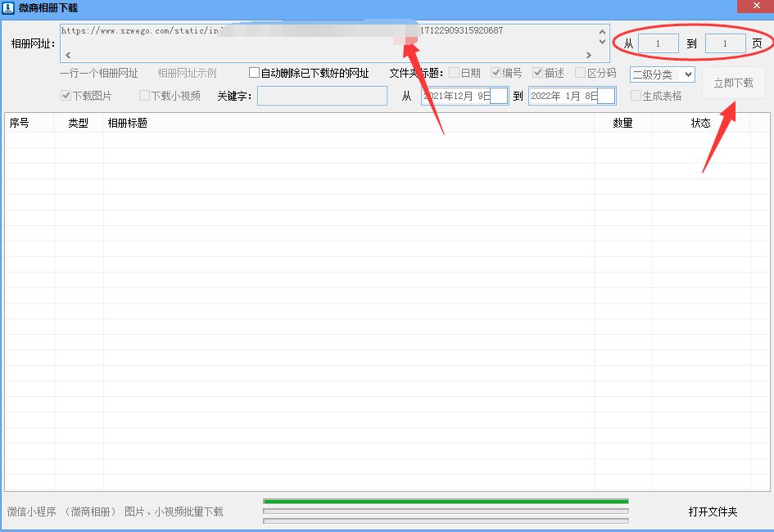
Task: Click the URL box scroll-down arrow
Action: [x=602, y=42]
